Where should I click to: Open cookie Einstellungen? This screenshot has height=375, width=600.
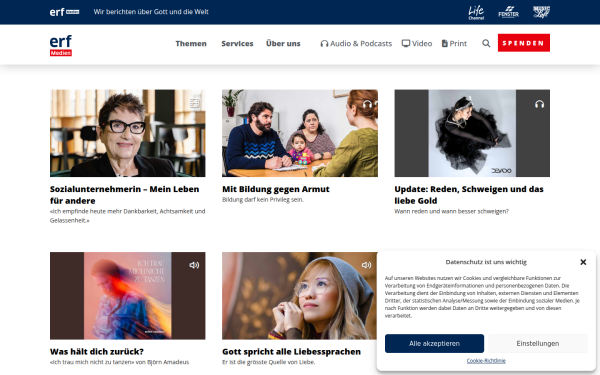tap(538, 344)
